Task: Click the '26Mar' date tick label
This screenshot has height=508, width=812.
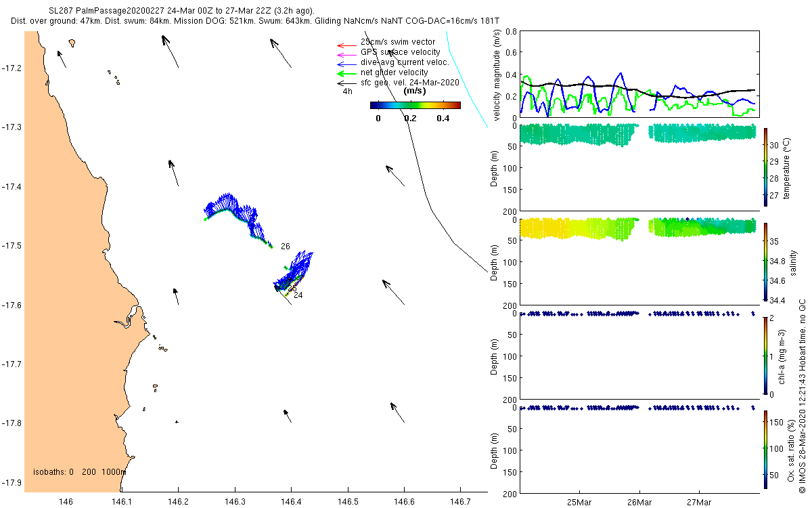Action: 639,502
